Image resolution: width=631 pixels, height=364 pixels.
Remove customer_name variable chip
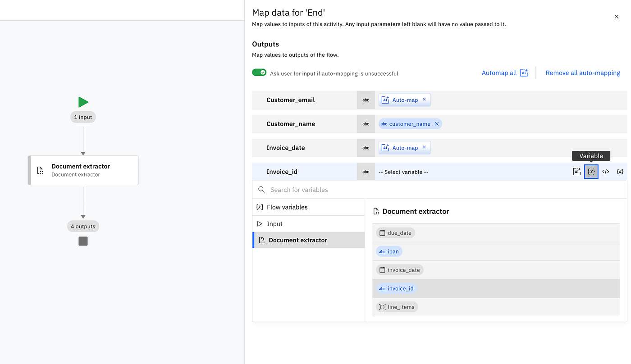coord(437,124)
